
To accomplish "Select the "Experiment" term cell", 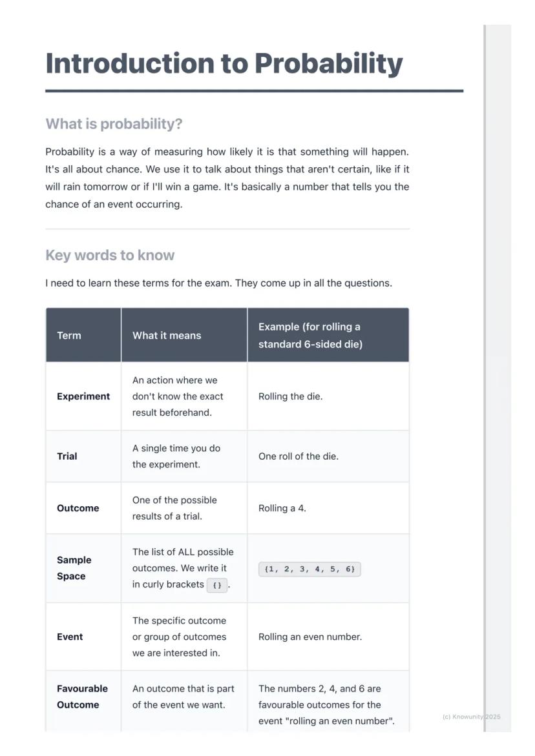I will pyautogui.click(x=83, y=396).
